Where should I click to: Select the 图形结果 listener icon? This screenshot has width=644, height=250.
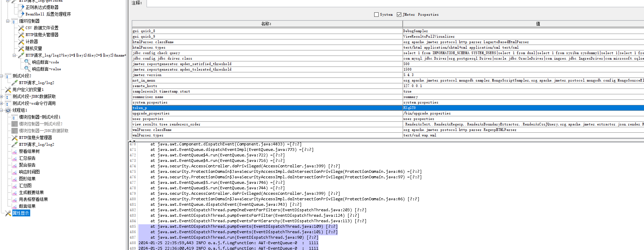(x=15, y=179)
